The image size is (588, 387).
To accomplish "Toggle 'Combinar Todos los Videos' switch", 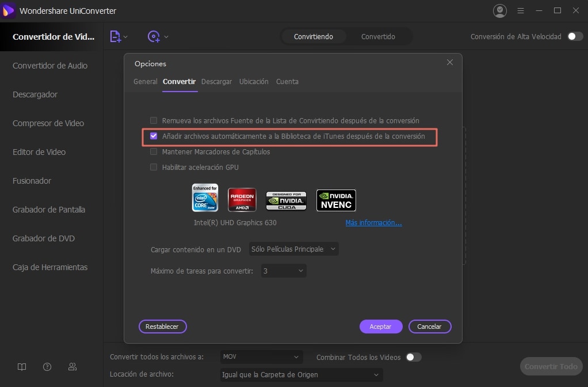I will click(414, 357).
